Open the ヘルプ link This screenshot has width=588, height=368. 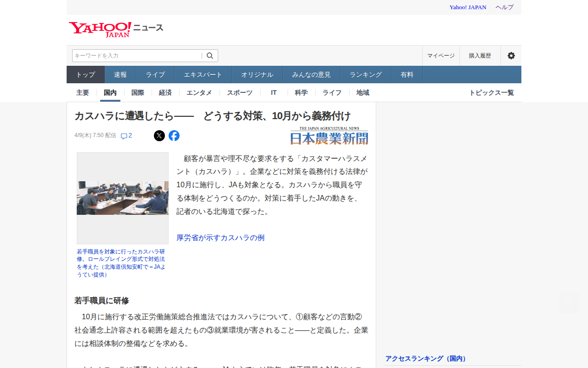pos(504,7)
